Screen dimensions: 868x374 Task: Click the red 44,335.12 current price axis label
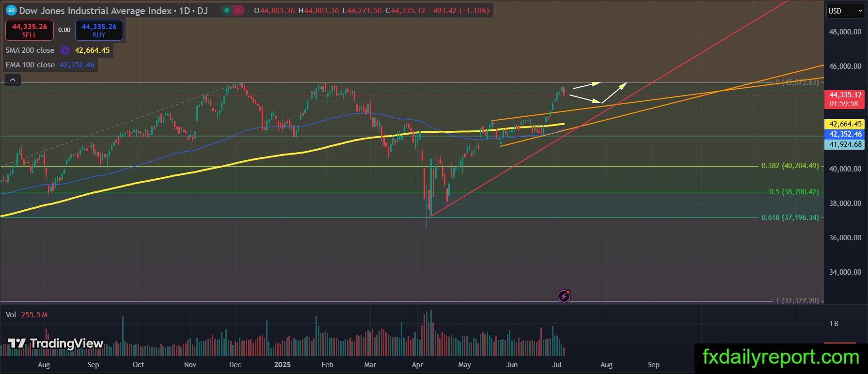(845, 99)
